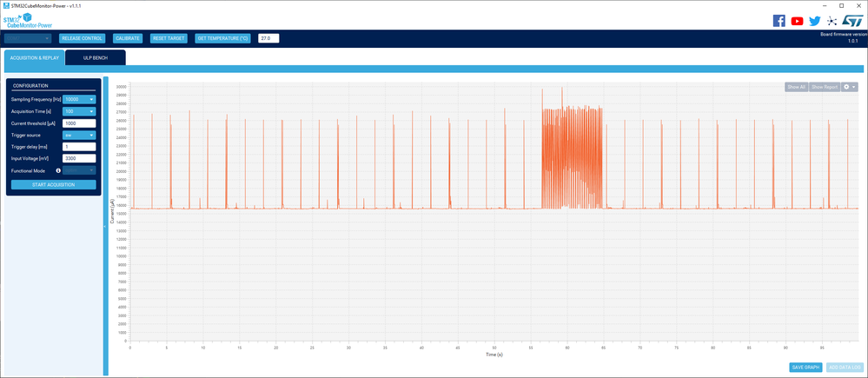Image resolution: width=868 pixels, height=378 pixels.
Task: Click Functional Mode info icon
Action: click(x=58, y=170)
